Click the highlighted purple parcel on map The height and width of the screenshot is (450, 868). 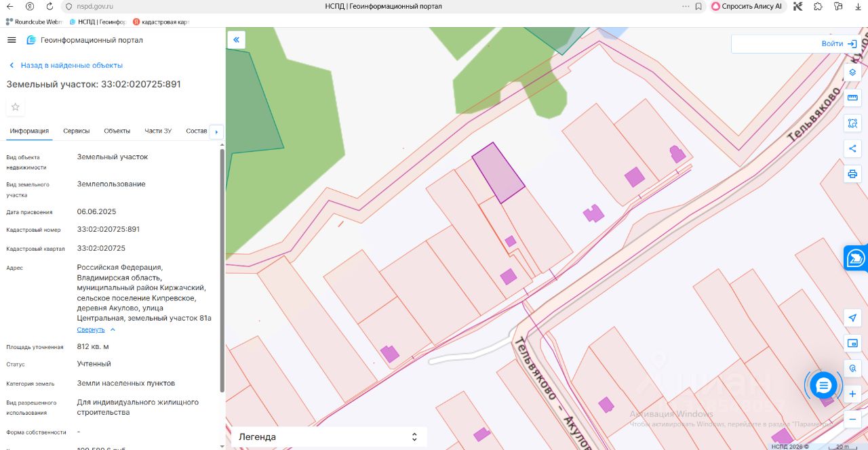(498, 173)
